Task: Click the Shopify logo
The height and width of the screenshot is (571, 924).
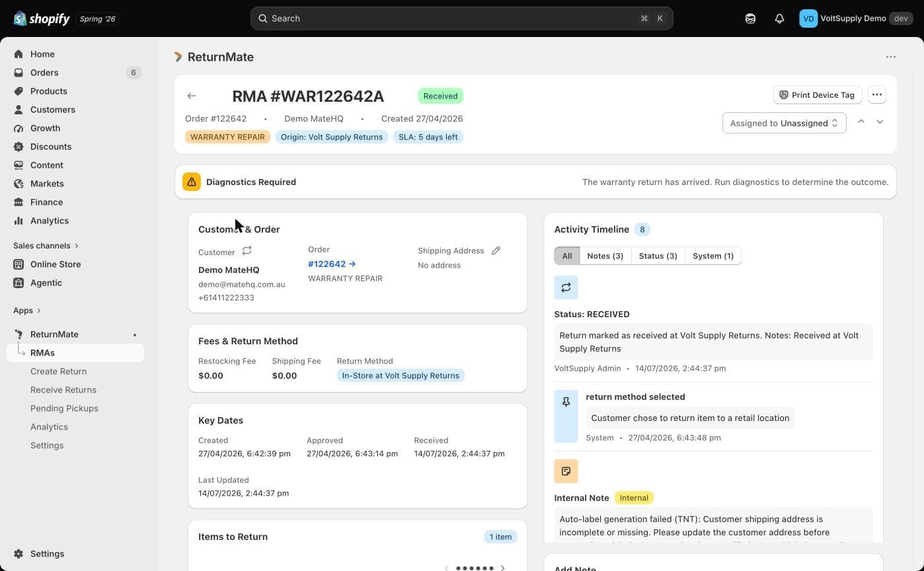Action: pyautogui.click(x=41, y=19)
